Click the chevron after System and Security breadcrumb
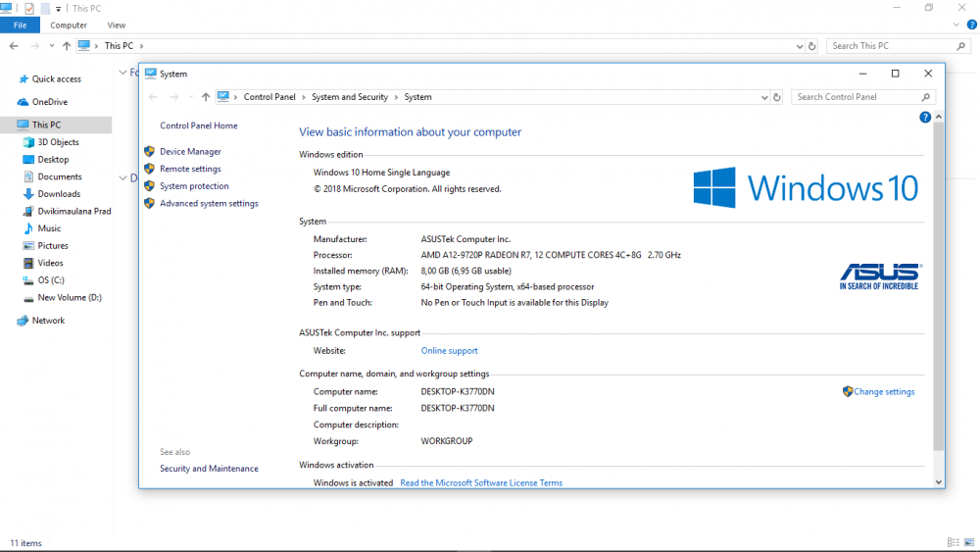Viewport: 980px width, 552px height. coord(397,97)
